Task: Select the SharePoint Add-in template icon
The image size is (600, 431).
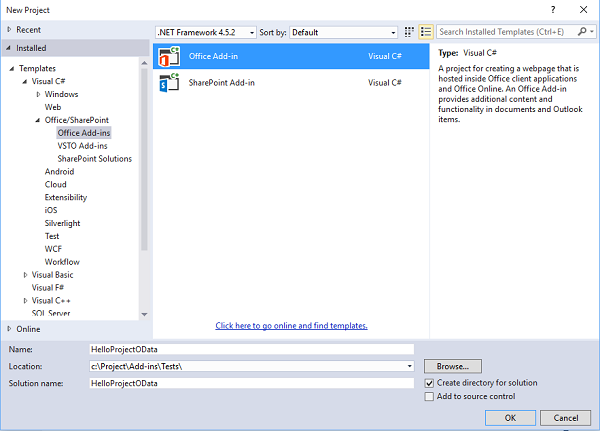Action: click(x=169, y=82)
